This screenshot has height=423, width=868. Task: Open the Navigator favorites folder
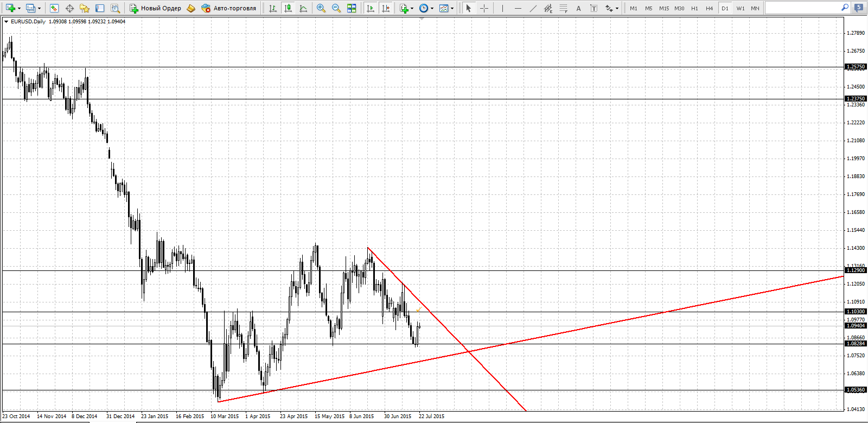tap(85, 8)
